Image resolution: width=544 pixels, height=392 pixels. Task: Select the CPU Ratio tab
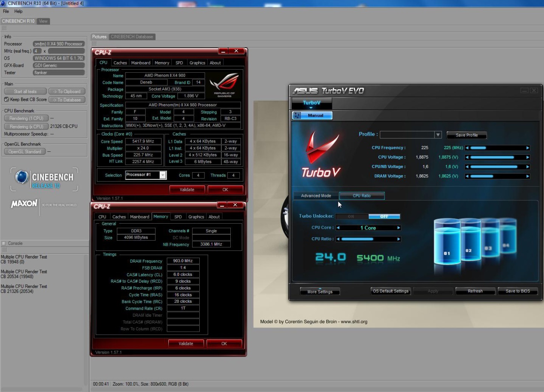[x=362, y=196]
